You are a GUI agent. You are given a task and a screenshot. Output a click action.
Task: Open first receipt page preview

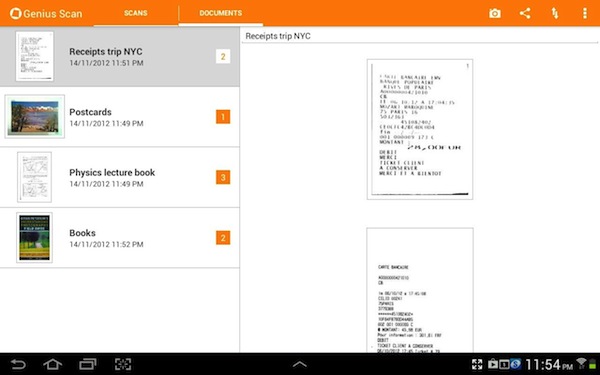pyautogui.click(x=420, y=129)
